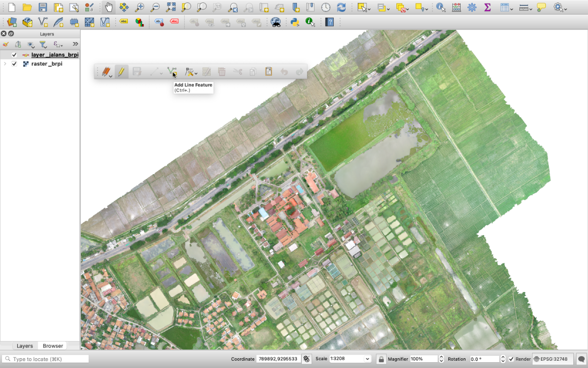
Task: Expand the raster_brpi layer tree
Action: coord(5,64)
